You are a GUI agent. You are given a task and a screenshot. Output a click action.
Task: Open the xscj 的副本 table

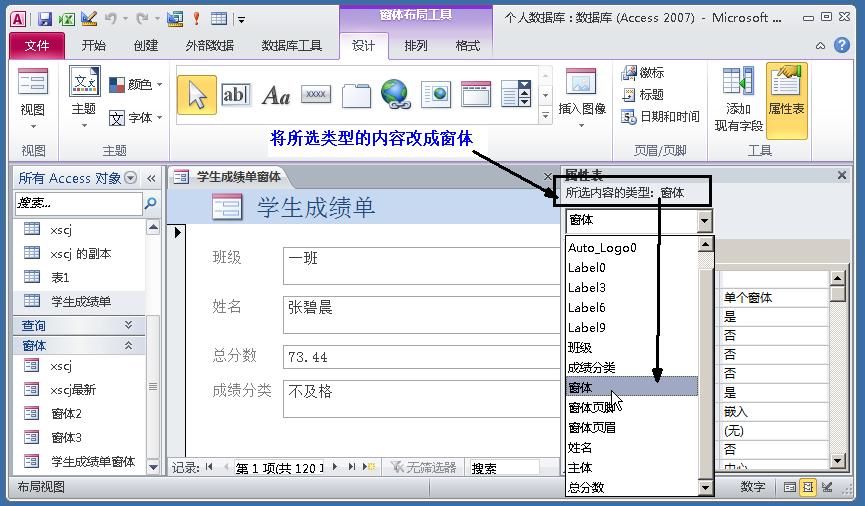[x=79, y=253]
